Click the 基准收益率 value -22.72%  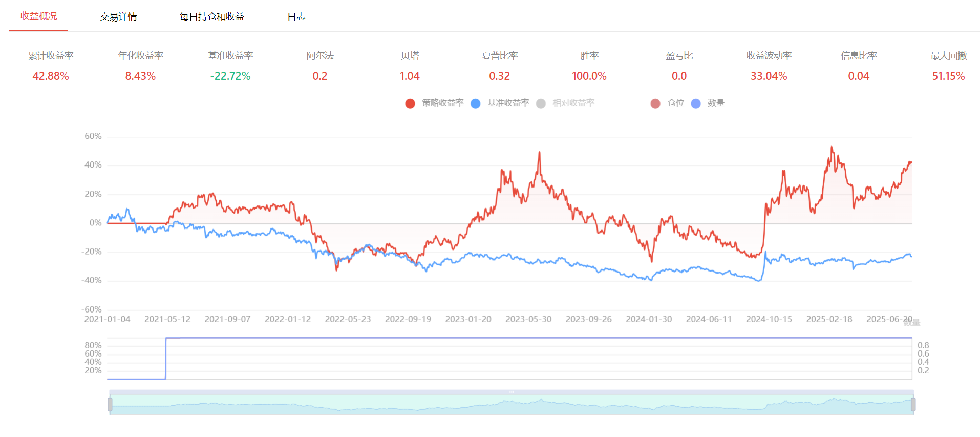coord(230,76)
